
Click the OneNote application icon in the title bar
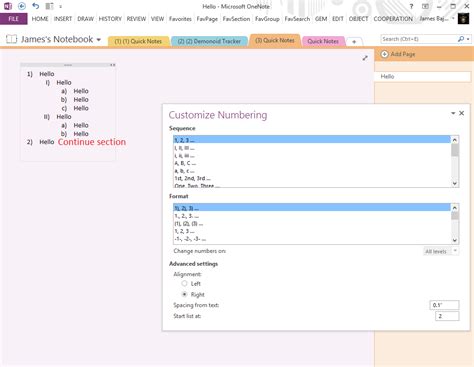(x=8, y=6)
